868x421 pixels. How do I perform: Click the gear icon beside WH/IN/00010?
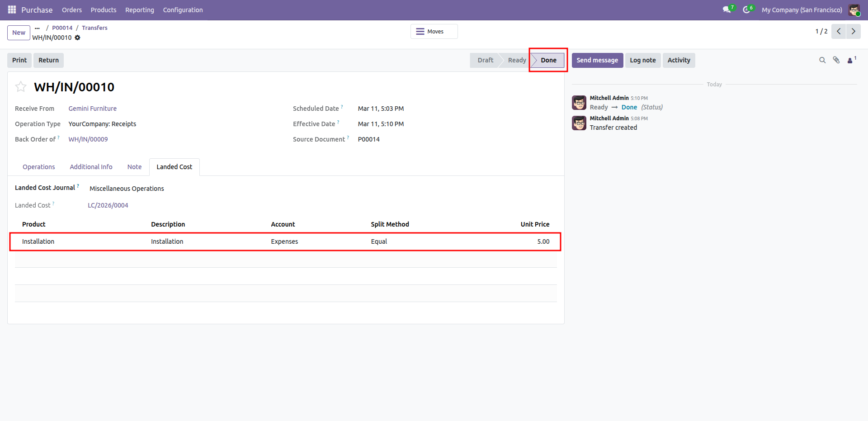pos(77,38)
